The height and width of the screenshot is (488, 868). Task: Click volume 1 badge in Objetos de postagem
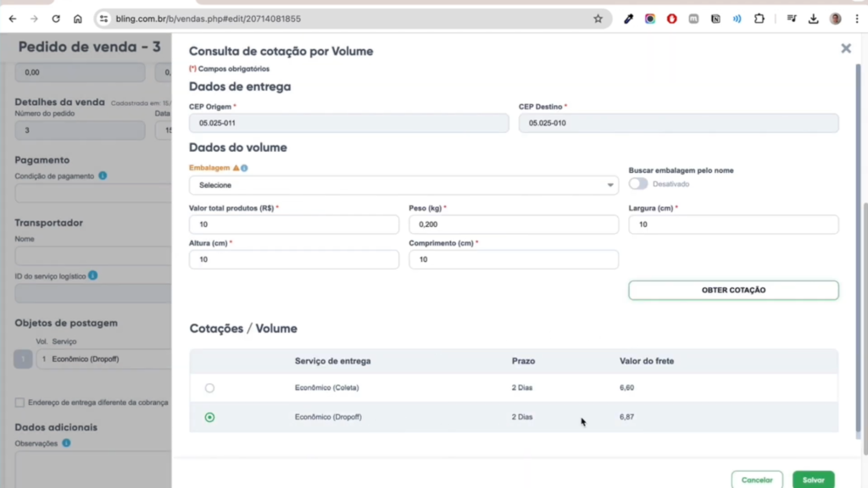23,359
